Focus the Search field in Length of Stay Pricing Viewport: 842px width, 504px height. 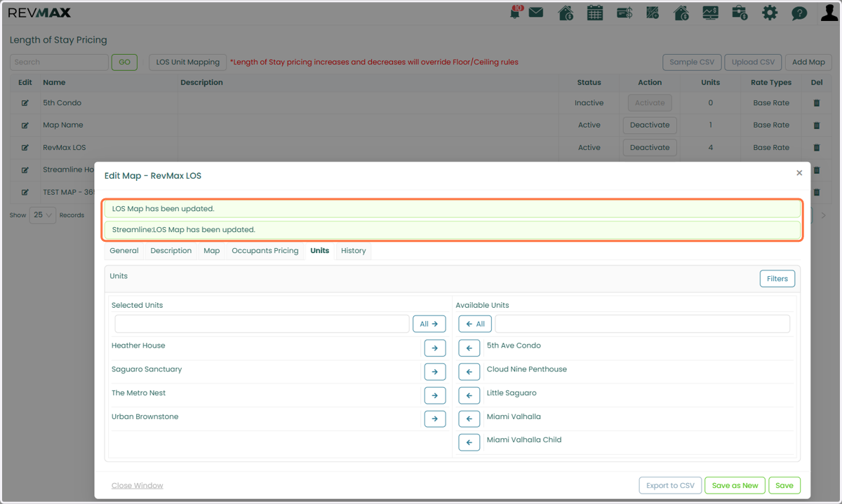pos(59,62)
